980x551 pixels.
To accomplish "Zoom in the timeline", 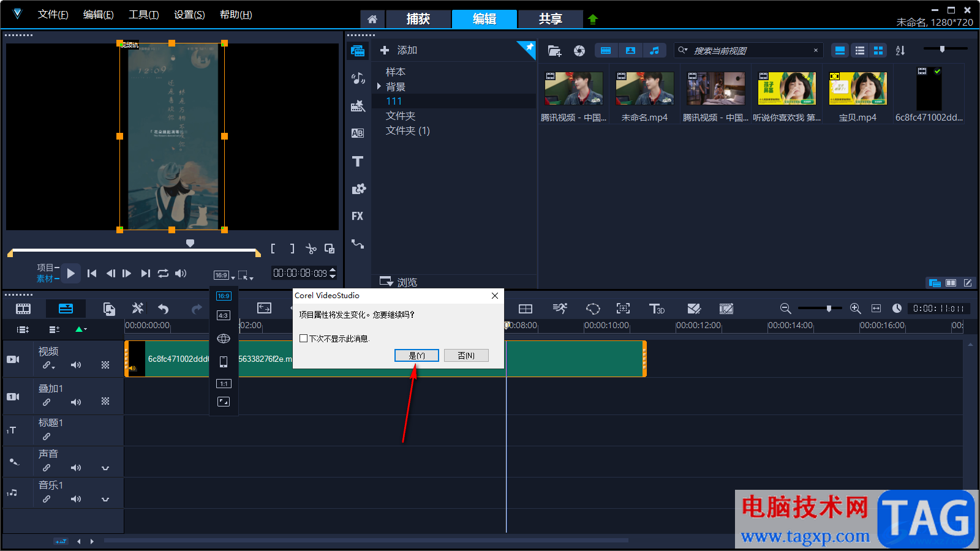I will coord(856,309).
